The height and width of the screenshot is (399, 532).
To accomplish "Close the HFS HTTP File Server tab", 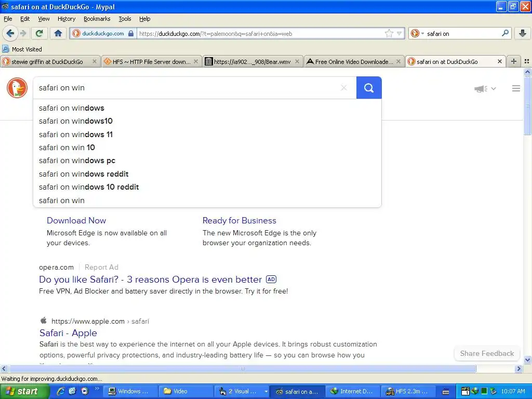I will 196,61.
